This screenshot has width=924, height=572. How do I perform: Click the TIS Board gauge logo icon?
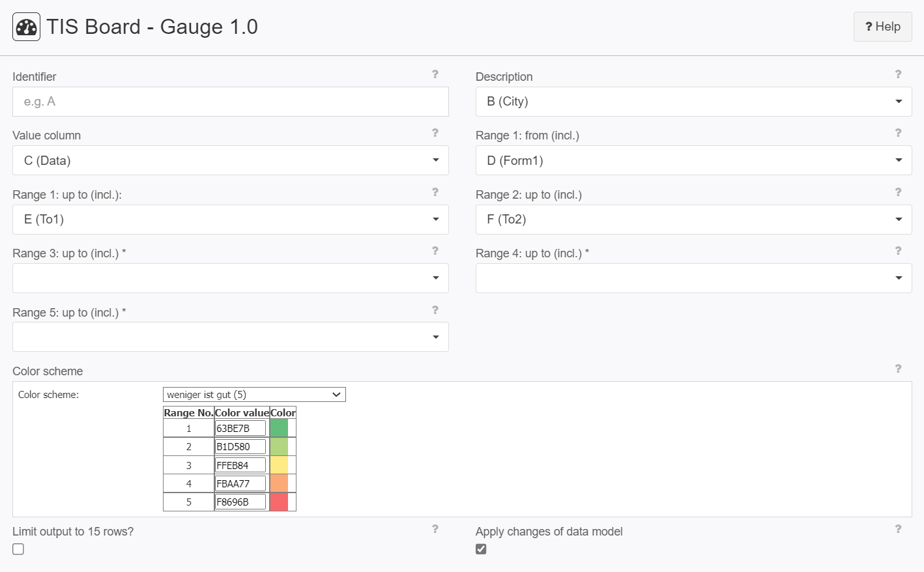click(x=27, y=27)
